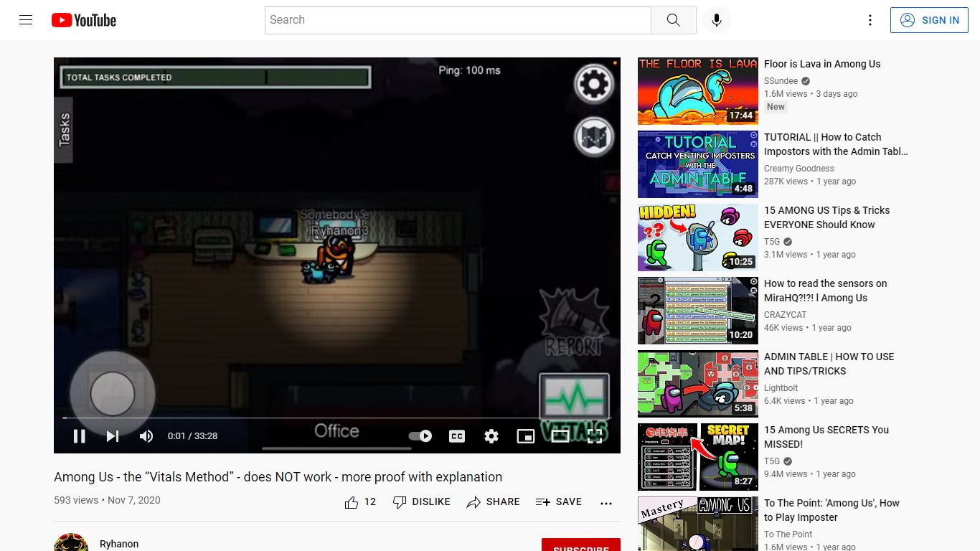Viewport: 980px width, 551px height.
Task: Visit the Creamy Goodness channel
Action: (799, 169)
